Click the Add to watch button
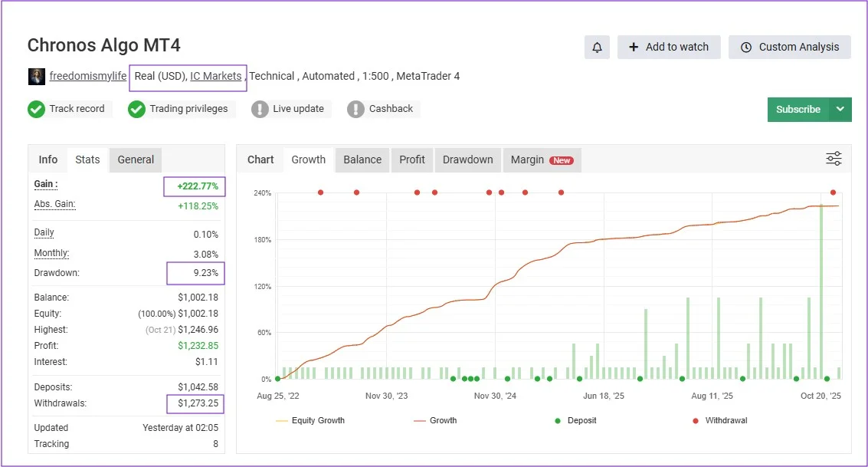Viewport: 868px width, 467px height. (668, 47)
